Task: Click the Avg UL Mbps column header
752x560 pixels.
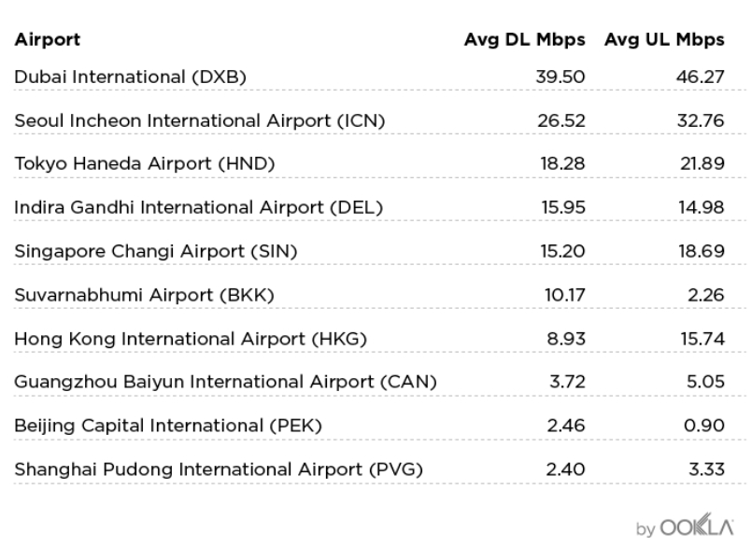Action: pyautogui.click(x=664, y=39)
